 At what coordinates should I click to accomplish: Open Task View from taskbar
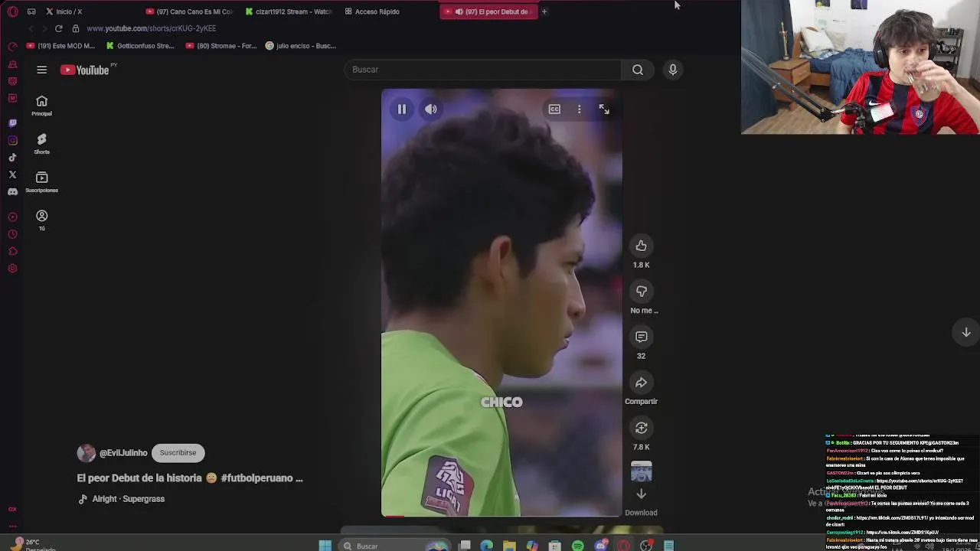tap(465, 546)
